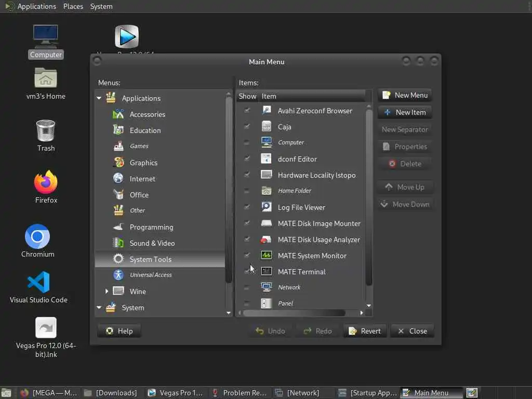Toggle Show checkbox for Avahi Zeroconf Browser
Image resolution: width=532 pixels, height=399 pixels.
pos(247,110)
